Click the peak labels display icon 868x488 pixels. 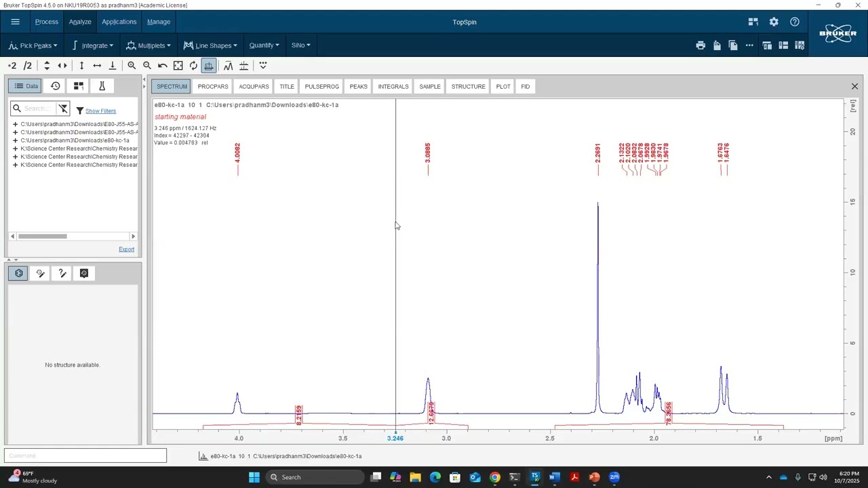point(243,66)
